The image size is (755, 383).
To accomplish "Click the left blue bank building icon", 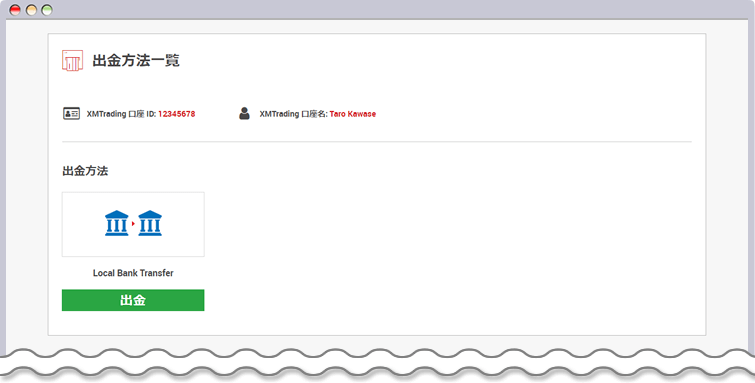I will (117, 223).
